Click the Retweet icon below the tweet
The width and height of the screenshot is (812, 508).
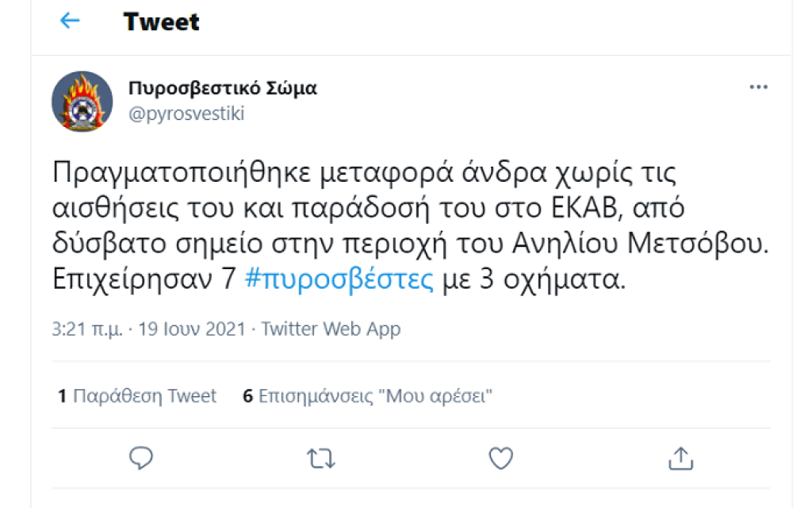coord(320,458)
